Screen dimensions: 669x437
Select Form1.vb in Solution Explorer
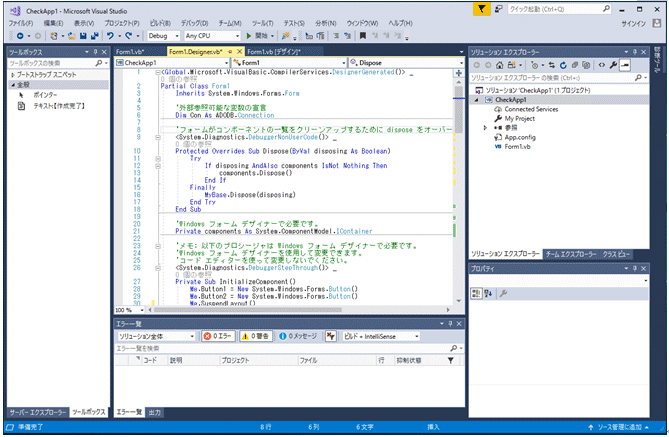(x=518, y=146)
